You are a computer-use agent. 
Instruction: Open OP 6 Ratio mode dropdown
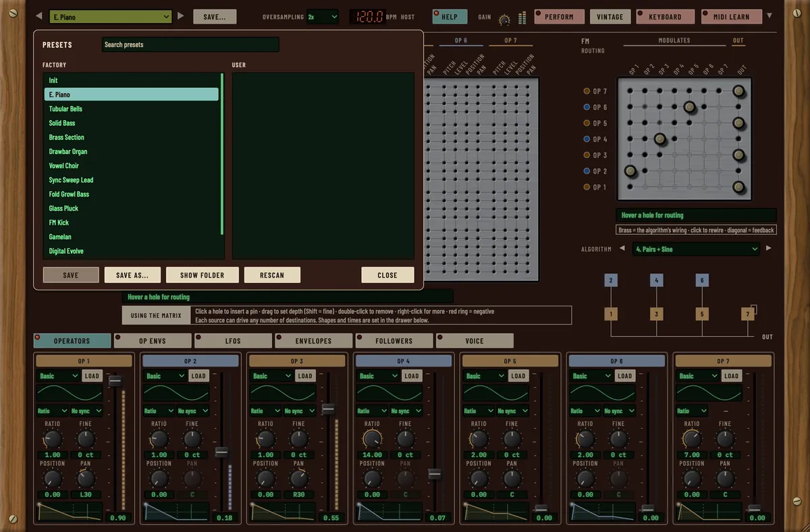point(585,410)
